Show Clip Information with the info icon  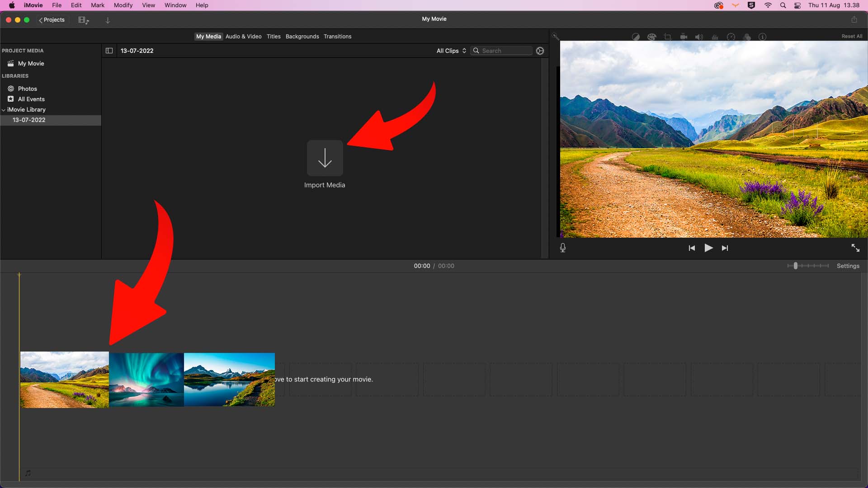coord(763,37)
